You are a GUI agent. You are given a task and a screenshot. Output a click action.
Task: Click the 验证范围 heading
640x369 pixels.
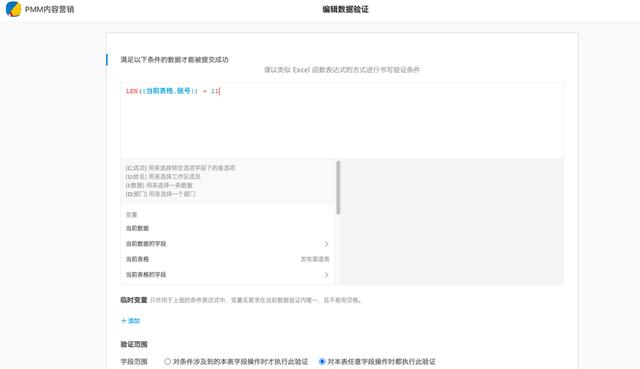click(133, 344)
